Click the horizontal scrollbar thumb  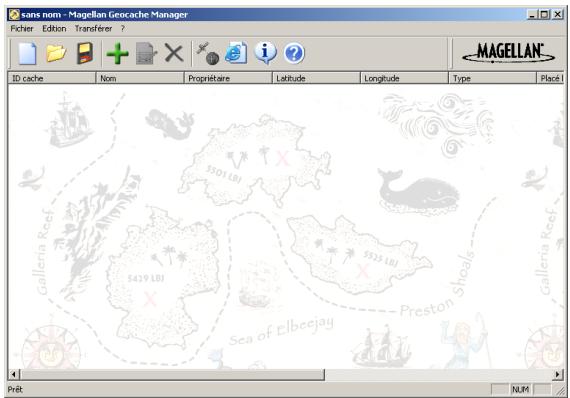172,374
